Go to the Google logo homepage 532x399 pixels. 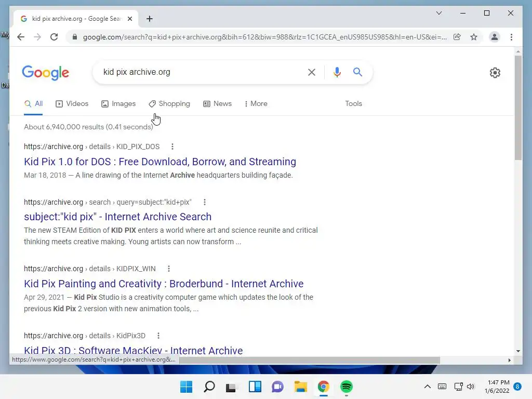[x=46, y=73]
